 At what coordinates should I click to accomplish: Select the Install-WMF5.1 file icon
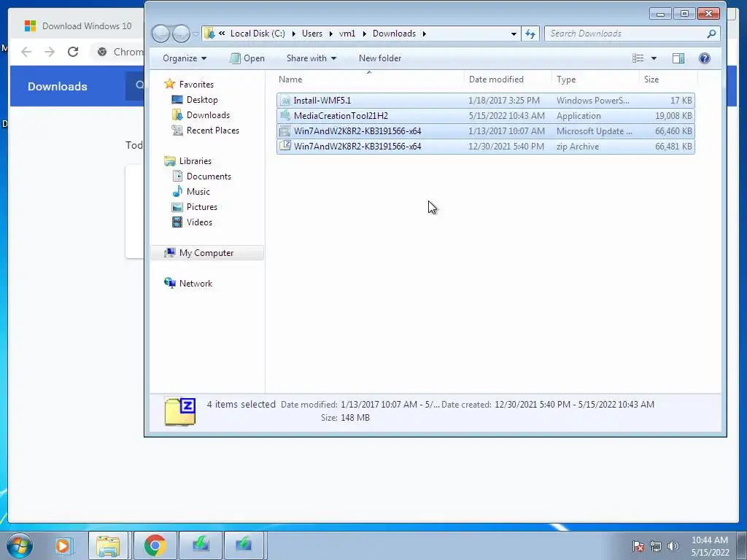pos(285,101)
